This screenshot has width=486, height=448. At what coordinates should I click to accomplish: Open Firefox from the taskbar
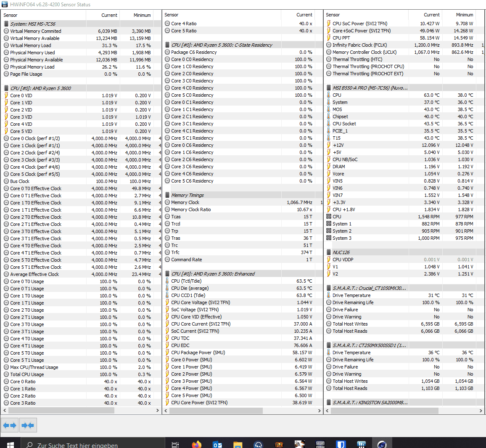point(196,445)
